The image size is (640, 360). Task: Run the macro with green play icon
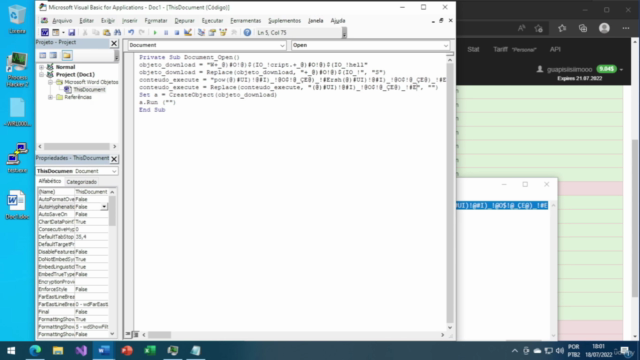point(155,33)
